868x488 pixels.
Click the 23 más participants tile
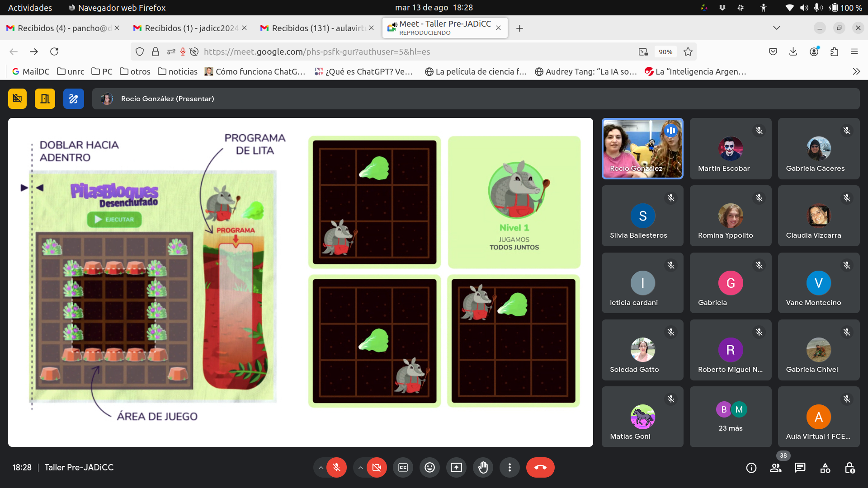tap(731, 417)
